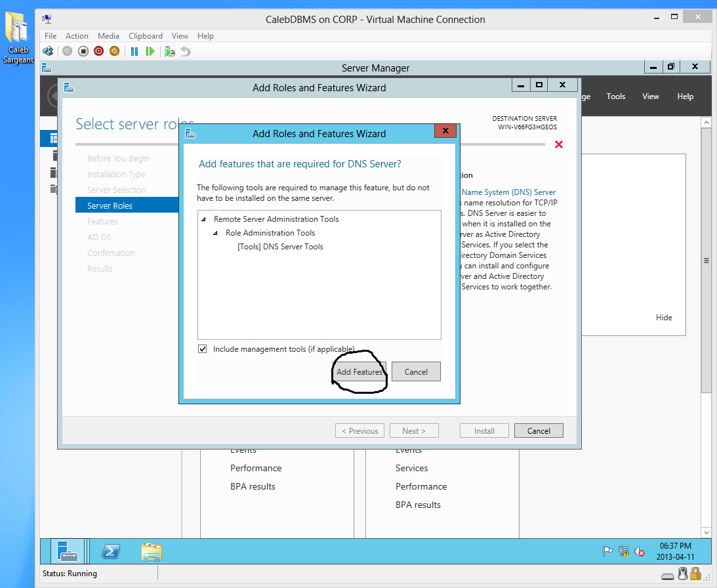Click the green Reset/Resume toolbar icon
The image size is (717, 588).
click(x=150, y=51)
